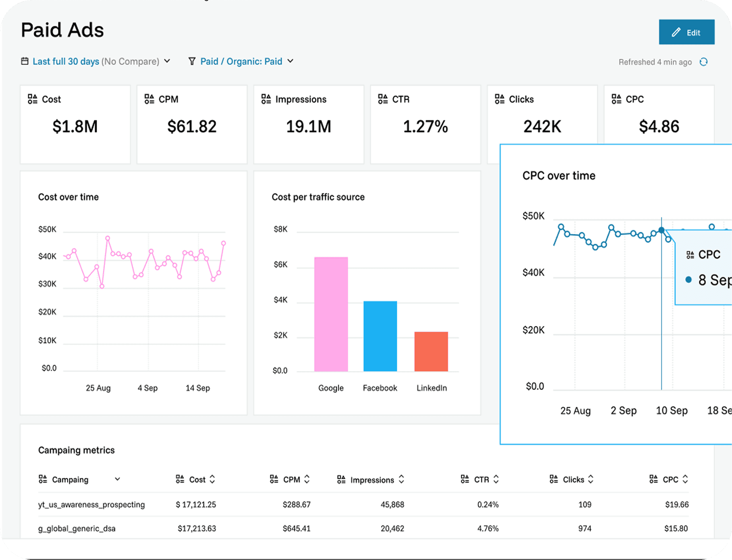Screen dimensions: 732x560
Task: Click the blue Facebook bar in chart
Action: [x=380, y=336]
